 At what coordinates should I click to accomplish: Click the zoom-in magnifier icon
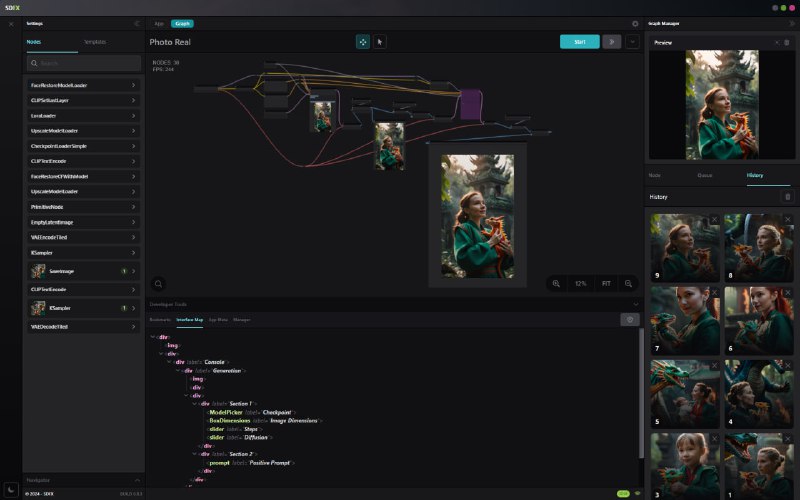(x=556, y=284)
